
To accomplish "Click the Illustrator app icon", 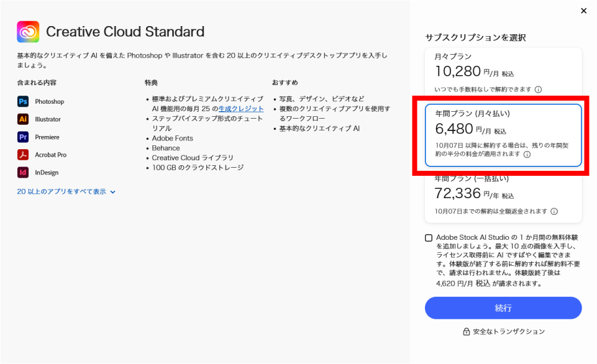I will 23,119.
